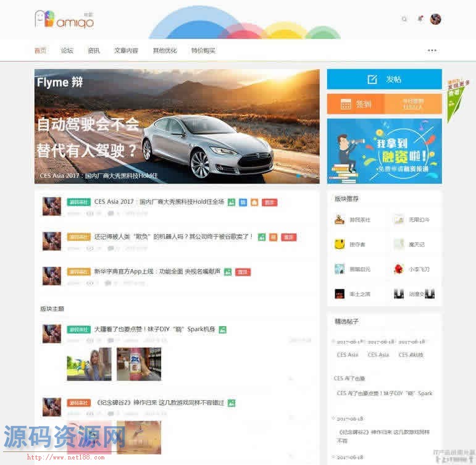Image resolution: width=476 pixels, height=465 pixels.
Task: Open the 文章内容 nav tab
Action: click(126, 51)
